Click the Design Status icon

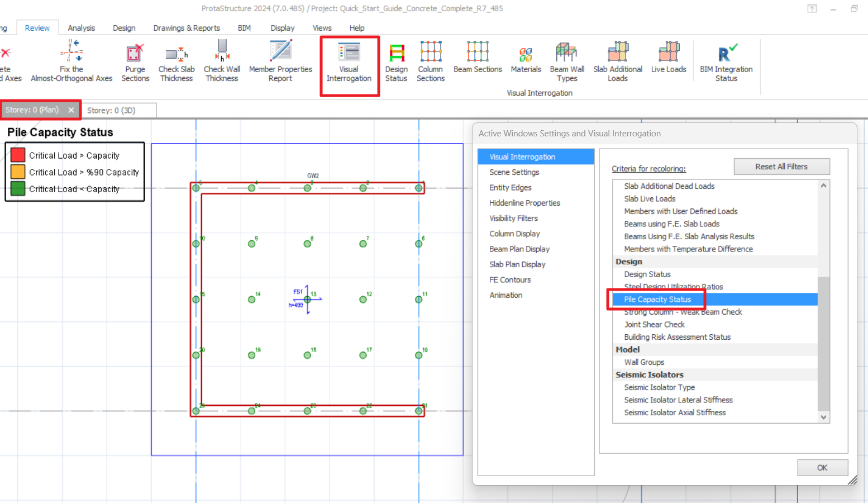(x=396, y=63)
